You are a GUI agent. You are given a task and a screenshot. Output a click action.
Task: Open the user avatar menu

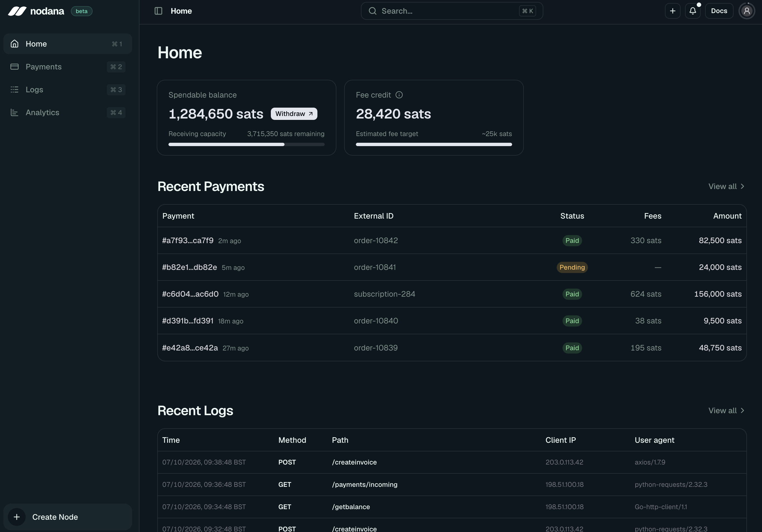tap(747, 11)
